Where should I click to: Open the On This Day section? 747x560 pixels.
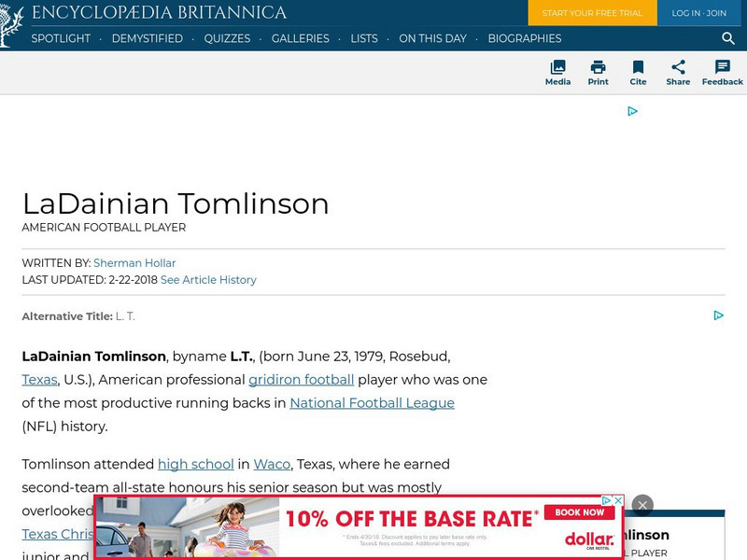click(x=432, y=38)
